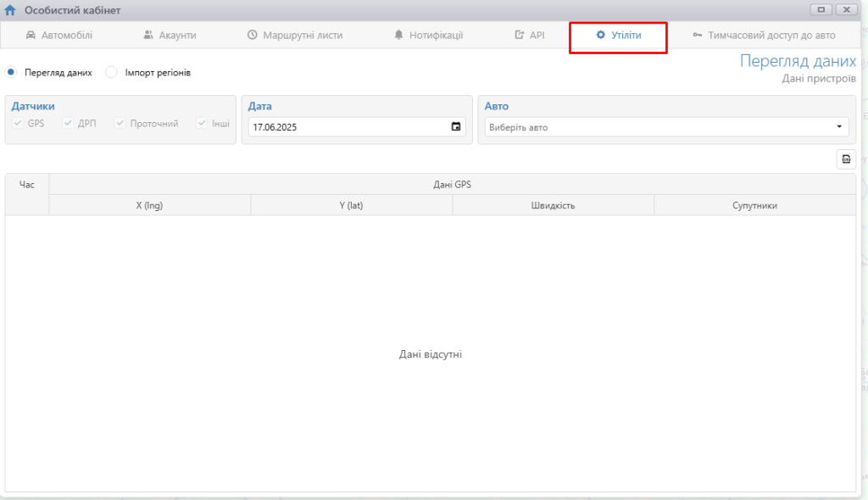Screen dimensions: 868x500
Task: Toggle the GPS sensor checkbox
Action: [18, 123]
